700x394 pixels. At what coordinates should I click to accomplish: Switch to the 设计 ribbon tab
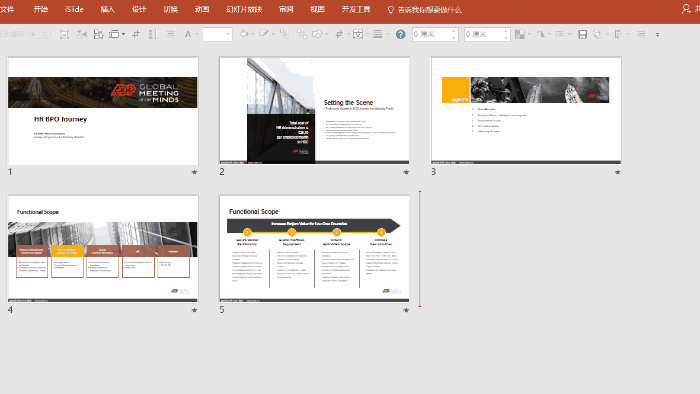pos(139,9)
